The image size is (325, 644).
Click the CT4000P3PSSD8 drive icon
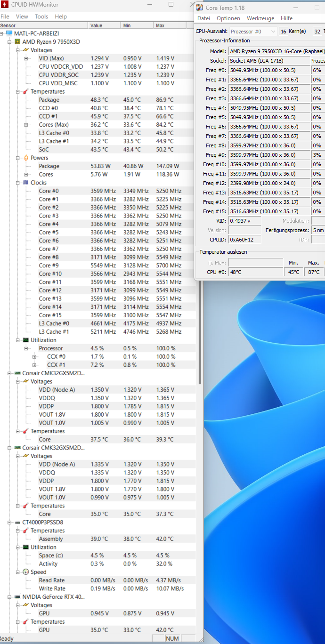pos(17,522)
